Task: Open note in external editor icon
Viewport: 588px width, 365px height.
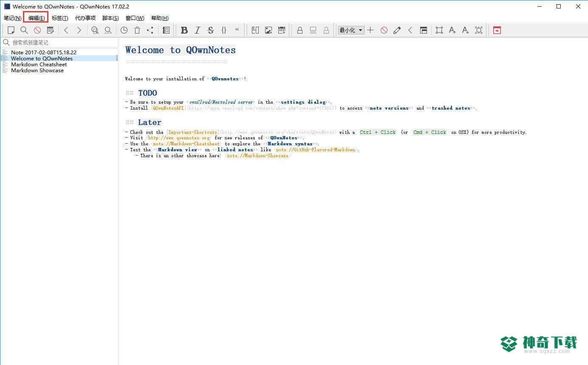Action: pos(51,30)
